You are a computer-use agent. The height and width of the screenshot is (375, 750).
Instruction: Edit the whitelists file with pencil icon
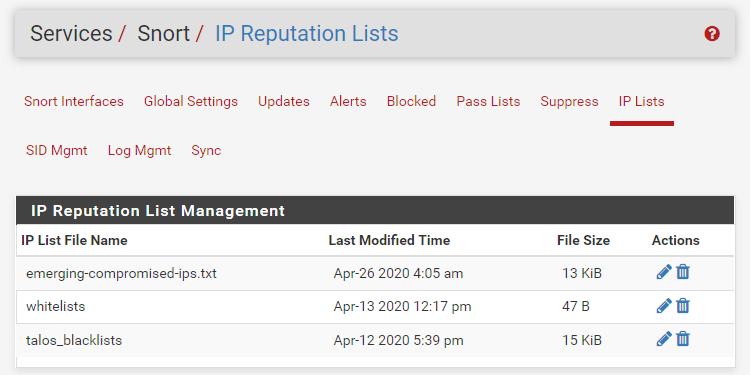click(664, 306)
